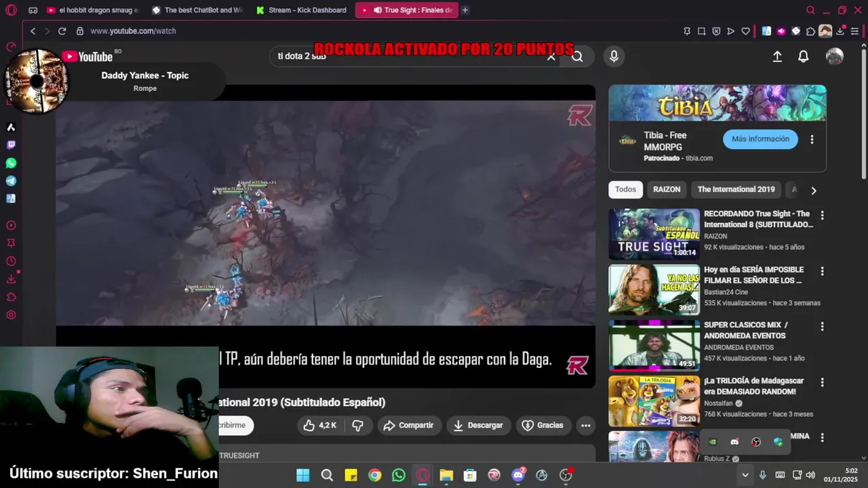The height and width of the screenshot is (488, 868).
Task: Open the browser snapshot icon in toolbar
Action: [x=701, y=31]
